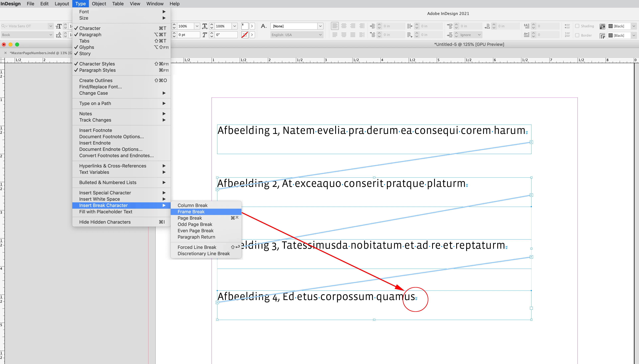The height and width of the screenshot is (364, 639).
Task: Toggle the checked Glyphs panel menu item
Action: pyautogui.click(x=86, y=47)
